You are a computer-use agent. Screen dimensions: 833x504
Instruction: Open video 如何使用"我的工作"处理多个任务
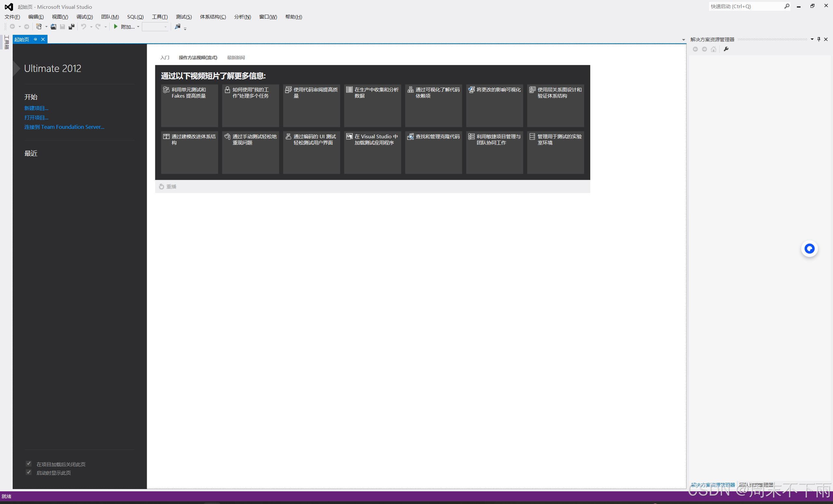click(251, 106)
